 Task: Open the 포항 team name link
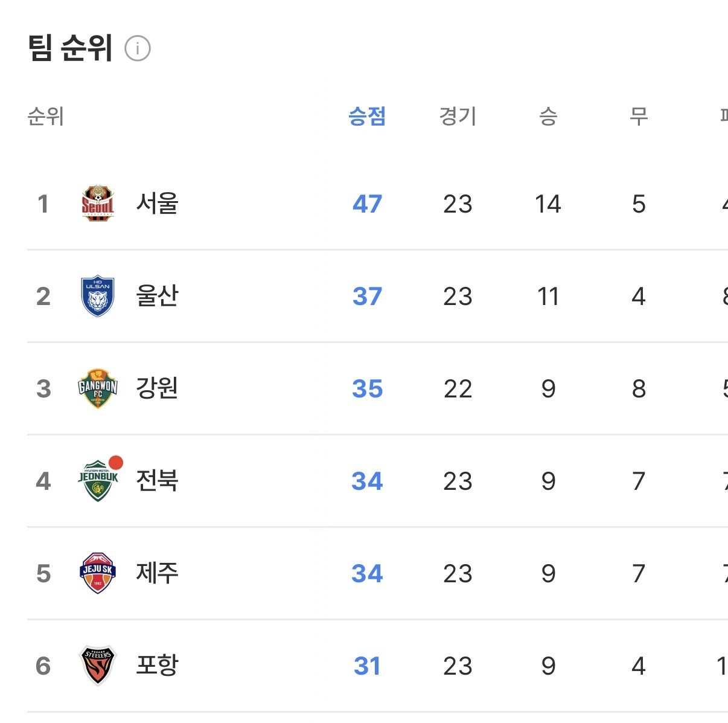click(x=157, y=666)
